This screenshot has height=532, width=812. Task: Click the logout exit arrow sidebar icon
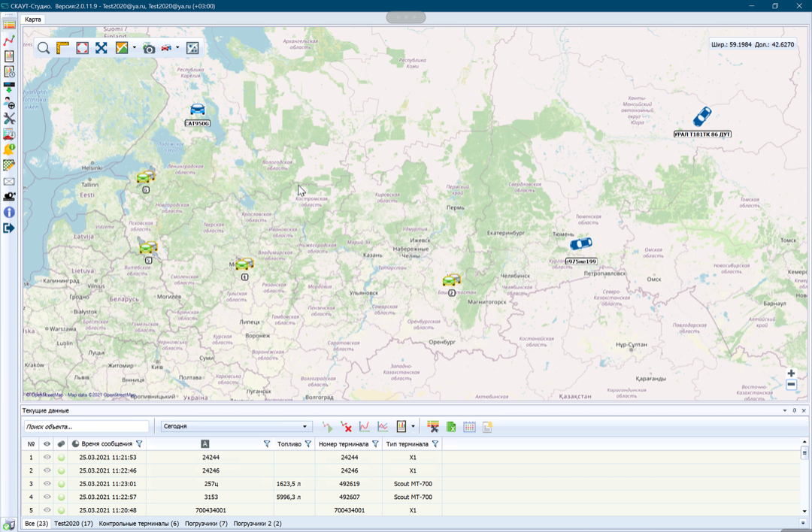click(9, 228)
